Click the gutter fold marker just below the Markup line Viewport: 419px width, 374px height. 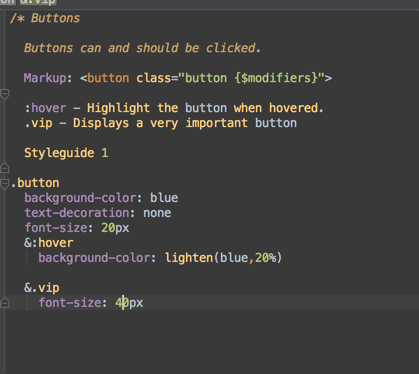[x=5, y=94]
